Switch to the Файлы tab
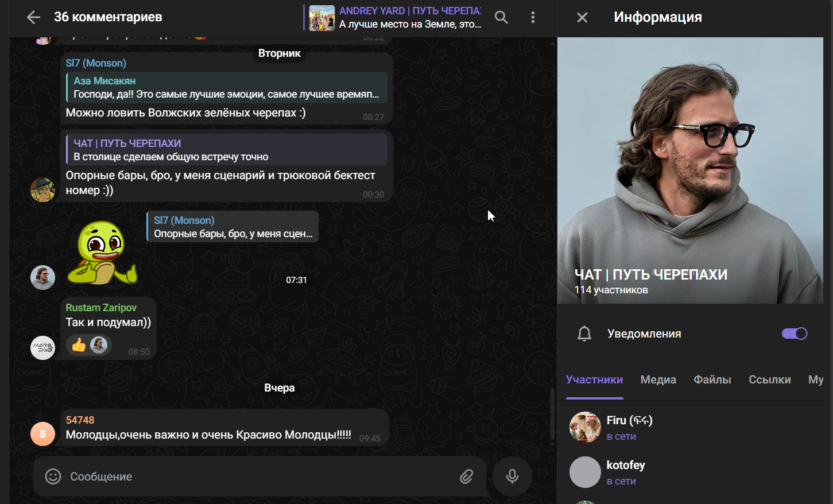Image resolution: width=833 pixels, height=504 pixels. pos(712,379)
